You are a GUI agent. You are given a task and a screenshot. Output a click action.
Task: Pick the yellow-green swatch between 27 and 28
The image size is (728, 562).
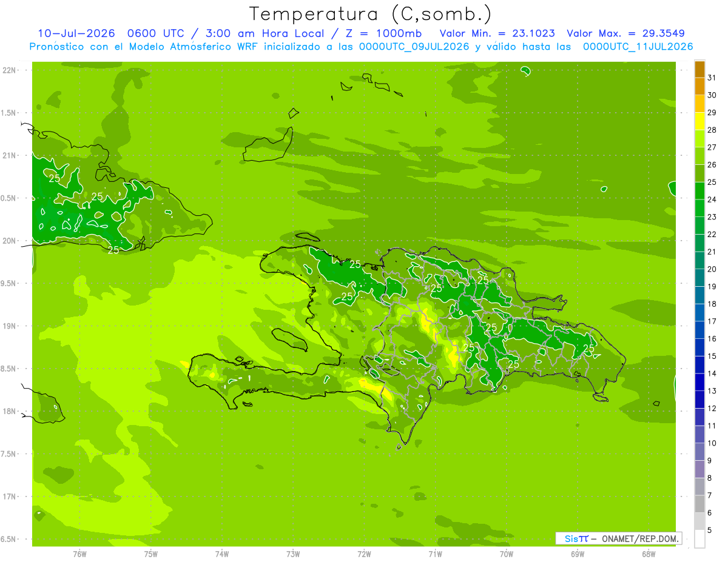699,139
